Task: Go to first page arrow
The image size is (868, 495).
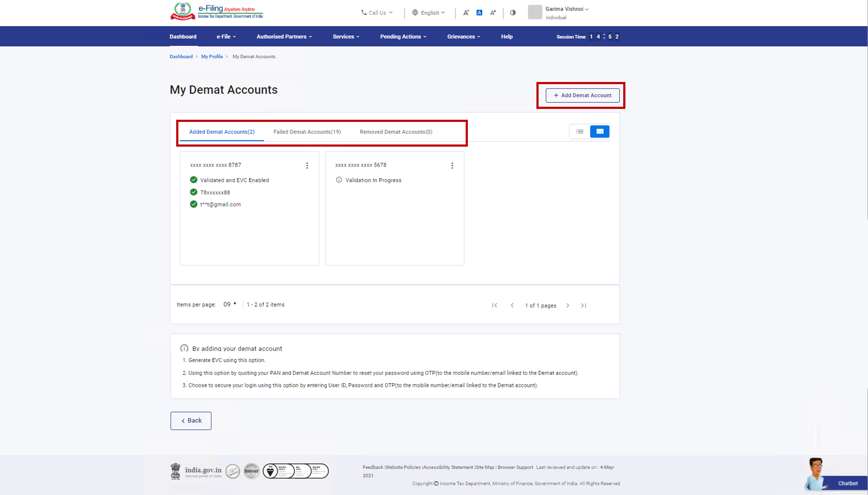Action: coord(494,305)
